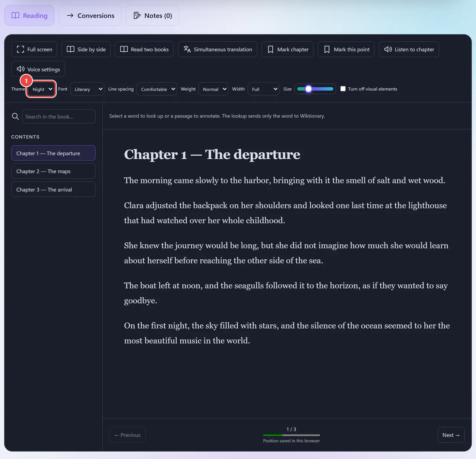476x459 pixels.
Task: Go to Chapter 2 — The maps
Action: point(53,171)
